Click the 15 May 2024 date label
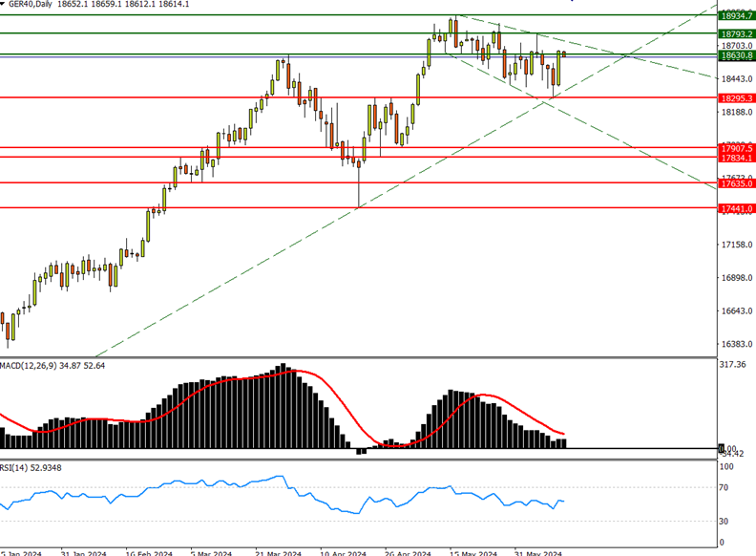 pos(472,553)
